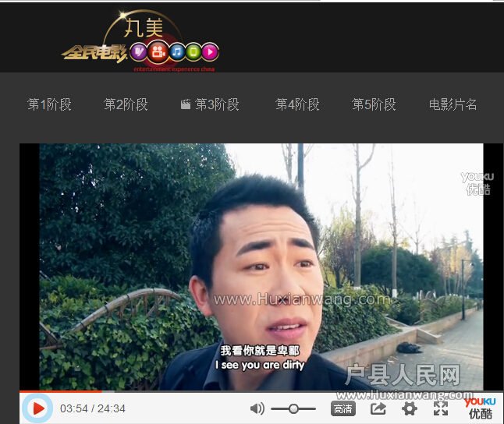The image size is (504, 424).
Task: Click the purple pen icon in logo row
Action: tap(139, 51)
